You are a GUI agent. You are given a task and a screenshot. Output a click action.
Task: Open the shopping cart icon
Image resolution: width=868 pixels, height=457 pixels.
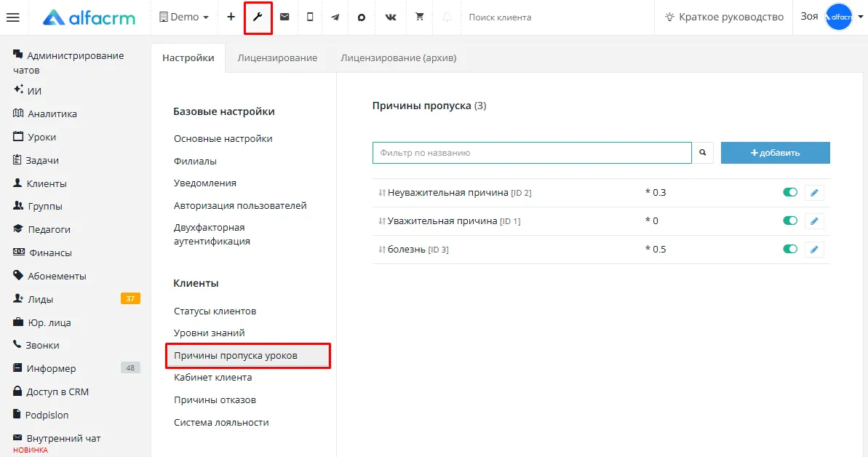pyautogui.click(x=420, y=17)
